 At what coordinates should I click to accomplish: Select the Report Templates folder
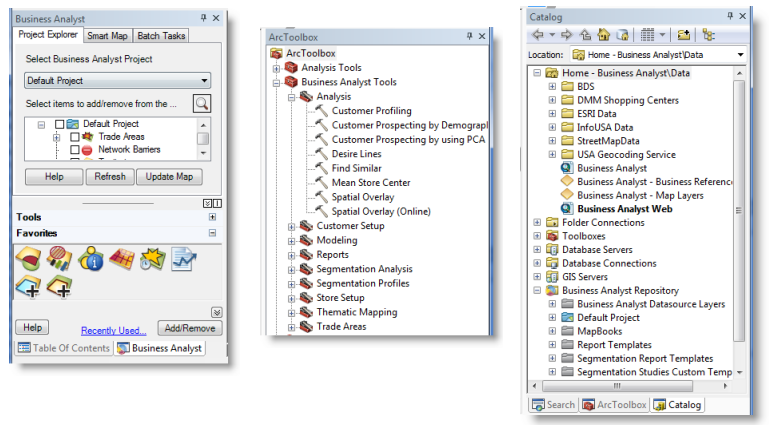tap(614, 345)
